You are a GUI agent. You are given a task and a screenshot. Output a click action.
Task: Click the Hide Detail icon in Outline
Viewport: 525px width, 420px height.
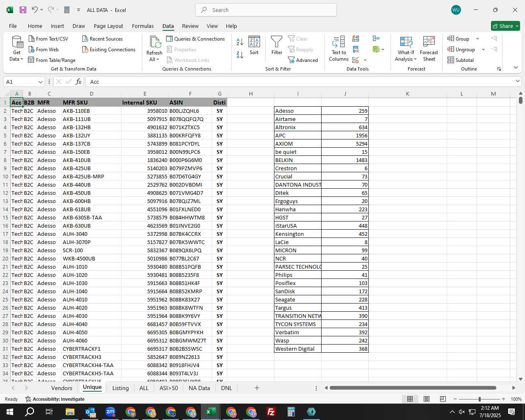(x=495, y=49)
